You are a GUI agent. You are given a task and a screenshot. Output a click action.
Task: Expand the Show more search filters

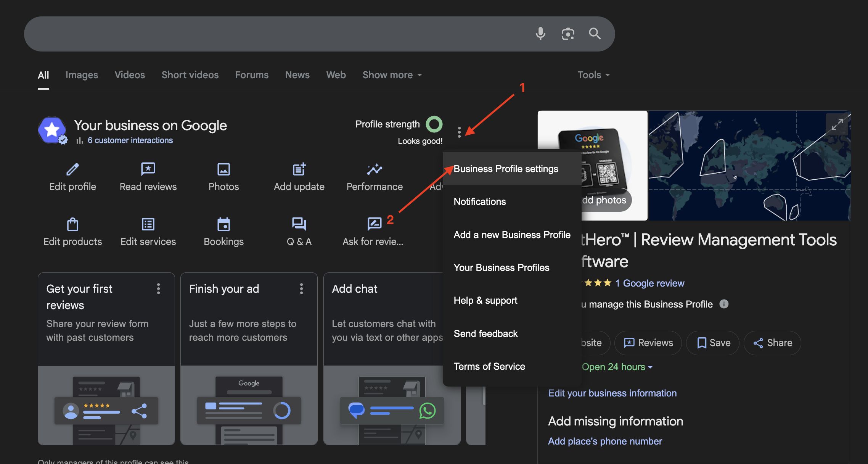tap(392, 75)
